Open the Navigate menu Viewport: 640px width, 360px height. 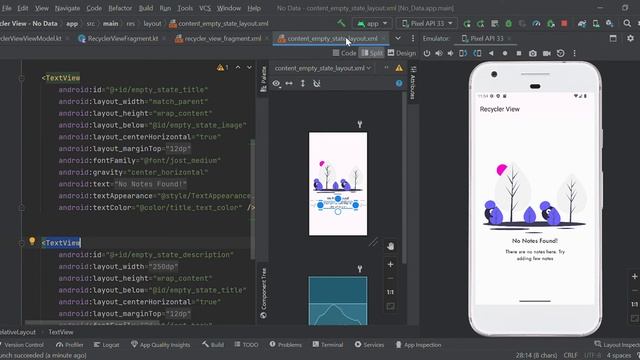tap(67, 8)
